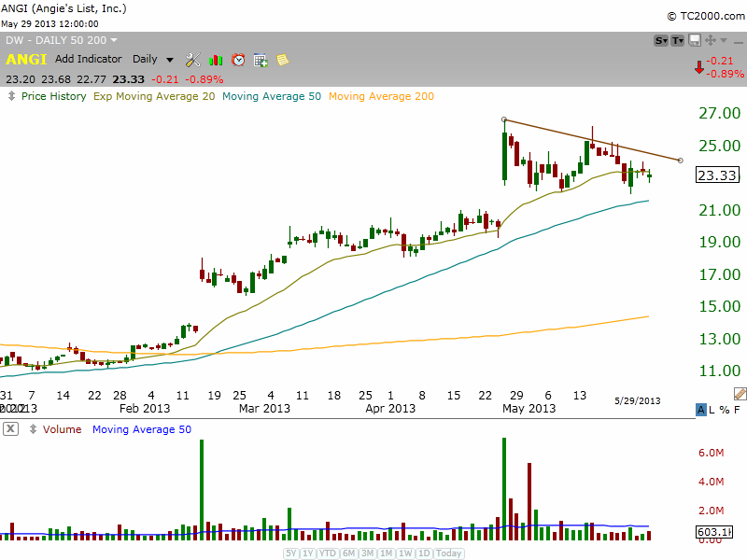The image size is (747, 560).
Task: Click the 603.1 volume value box
Action: (x=714, y=531)
